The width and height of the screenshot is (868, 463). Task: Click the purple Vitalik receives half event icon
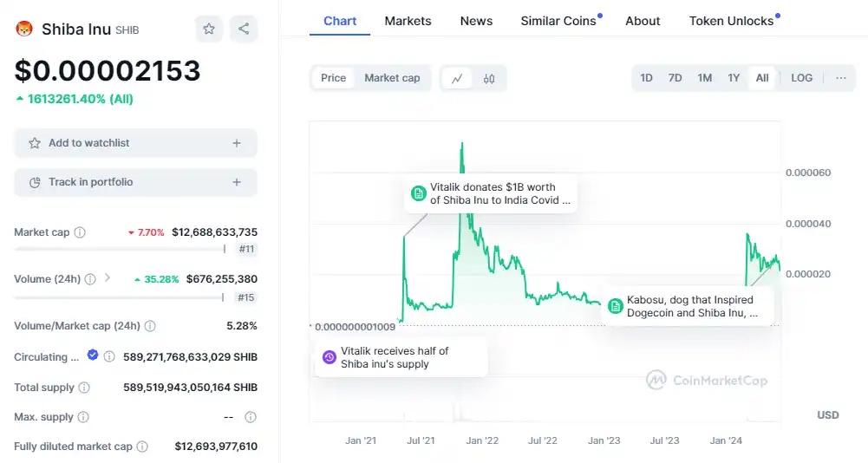pos(330,357)
